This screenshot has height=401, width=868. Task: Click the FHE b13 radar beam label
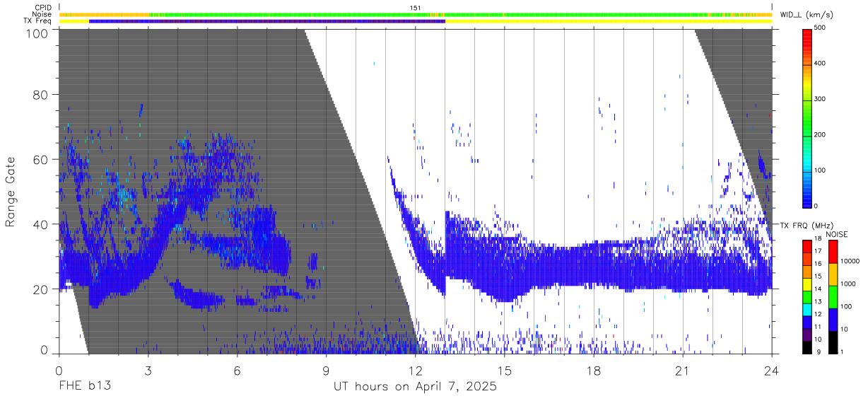click(84, 387)
